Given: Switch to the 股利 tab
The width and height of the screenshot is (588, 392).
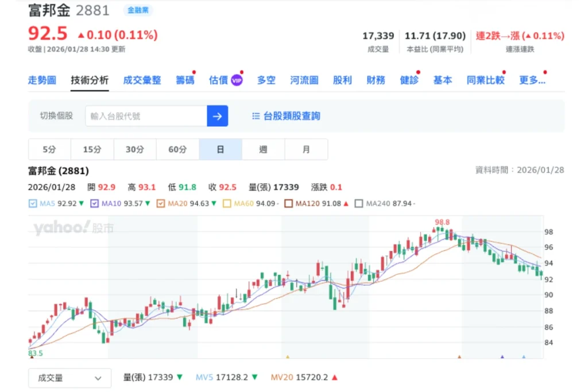Looking at the screenshot, I should (342, 80).
